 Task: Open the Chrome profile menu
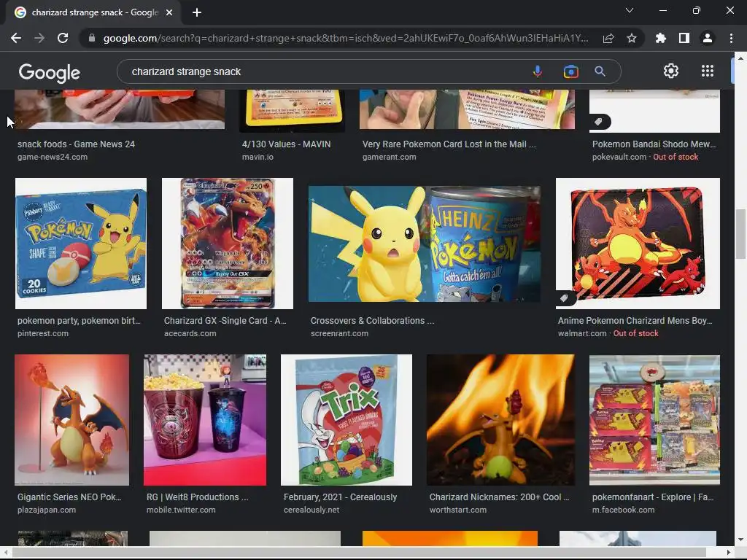pos(708,38)
